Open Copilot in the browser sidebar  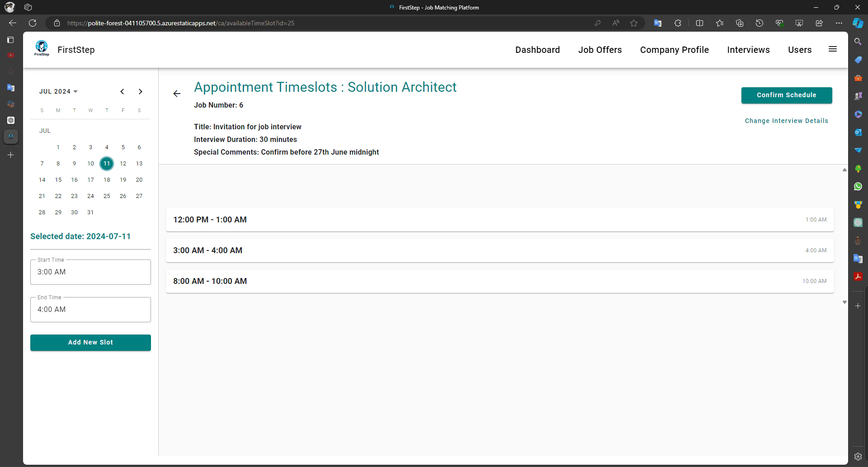pyautogui.click(x=859, y=23)
